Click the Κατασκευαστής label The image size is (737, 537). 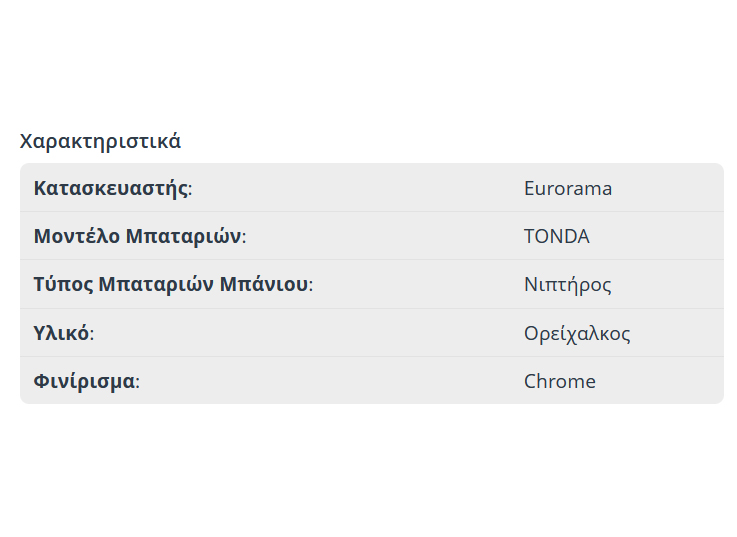[111, 188]
